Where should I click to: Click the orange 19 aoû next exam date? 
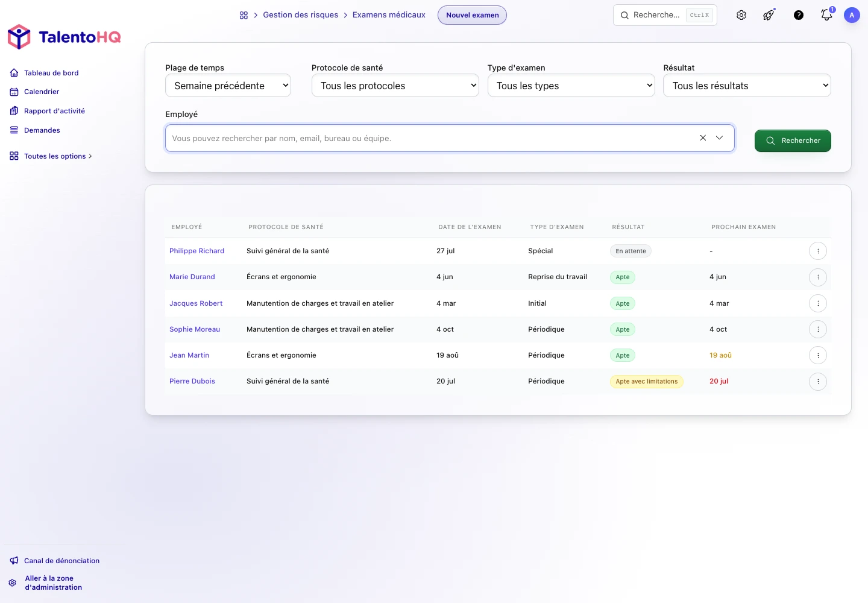tap(721, 355)
